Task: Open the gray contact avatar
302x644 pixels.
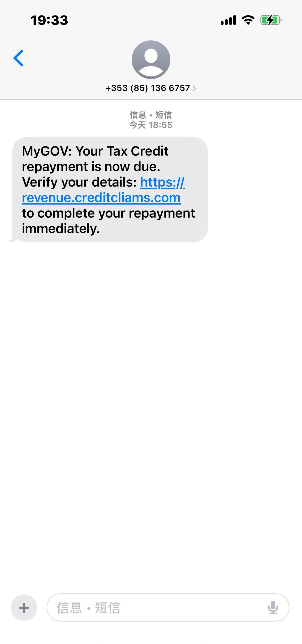Action: (x=151, y=60)
